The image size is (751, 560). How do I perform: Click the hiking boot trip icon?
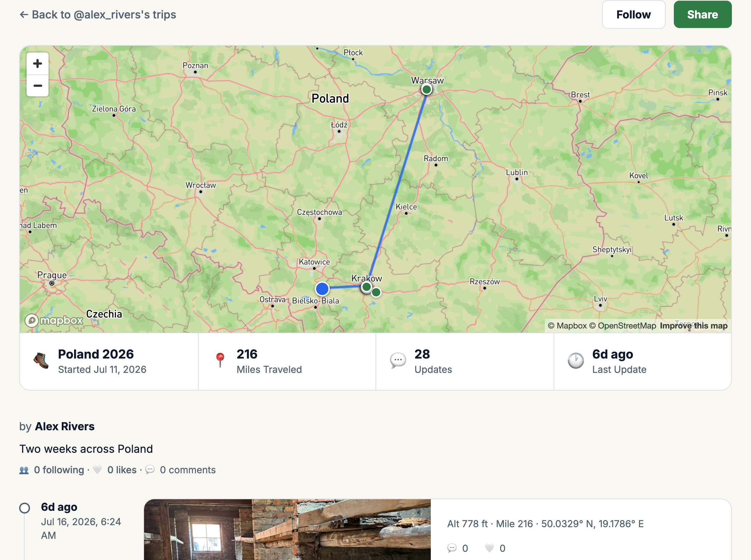click(x=41, y=361)
